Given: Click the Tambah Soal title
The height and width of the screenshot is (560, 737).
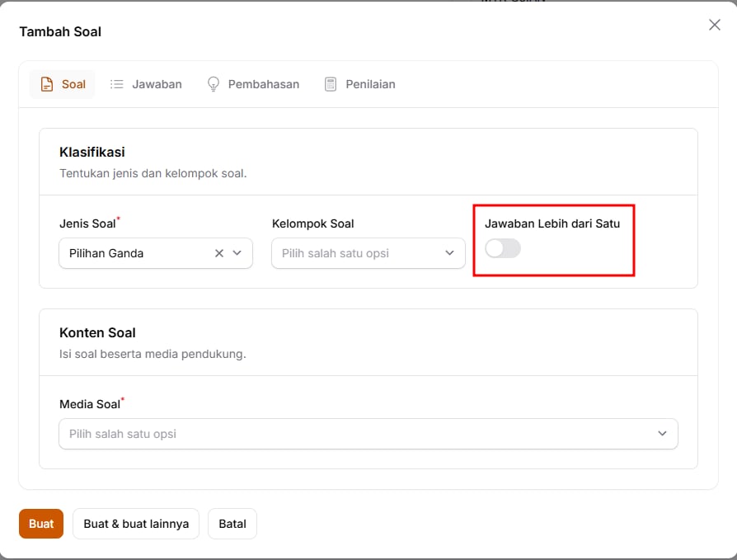Looking at the screenshot, I should pos(60,31).
